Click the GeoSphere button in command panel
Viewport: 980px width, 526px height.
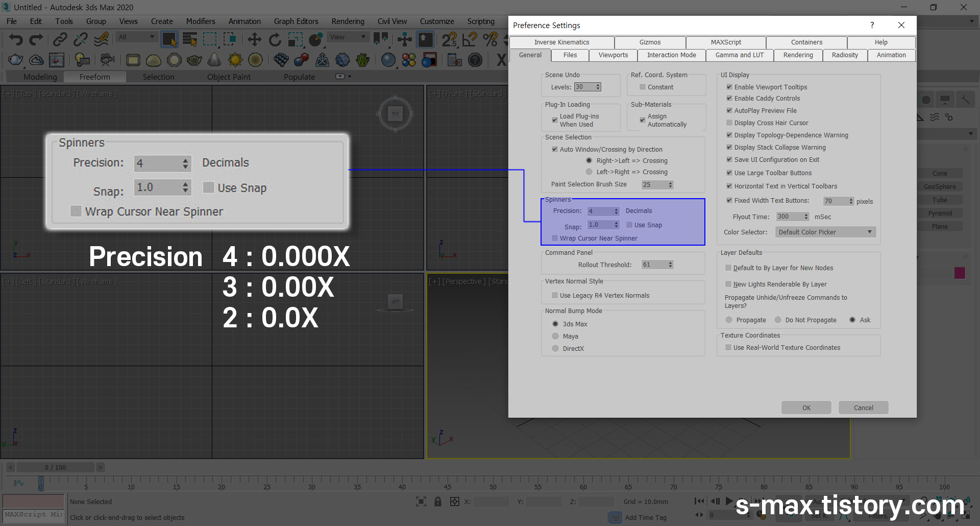pos(939,187)
